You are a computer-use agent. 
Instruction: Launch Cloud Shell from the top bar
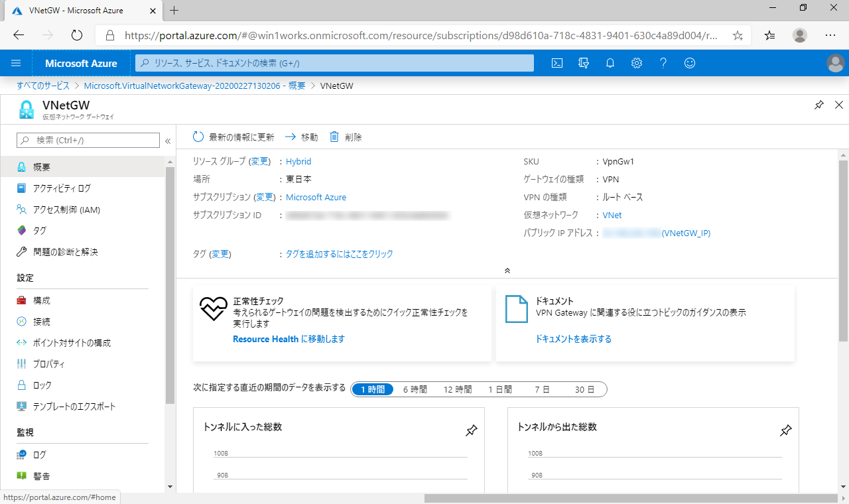pyautogui.click(x=557, y=63)
